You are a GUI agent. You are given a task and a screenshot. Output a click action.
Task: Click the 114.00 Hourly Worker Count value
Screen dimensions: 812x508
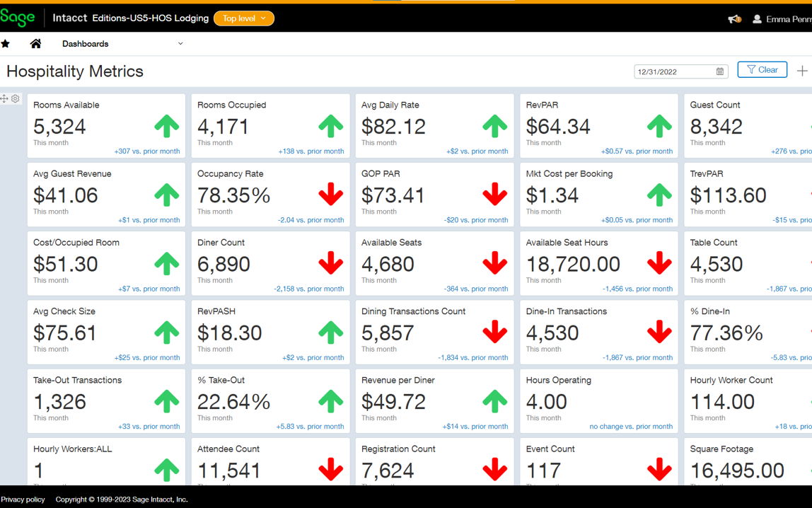pyautogui.click(x=722, y=402)
